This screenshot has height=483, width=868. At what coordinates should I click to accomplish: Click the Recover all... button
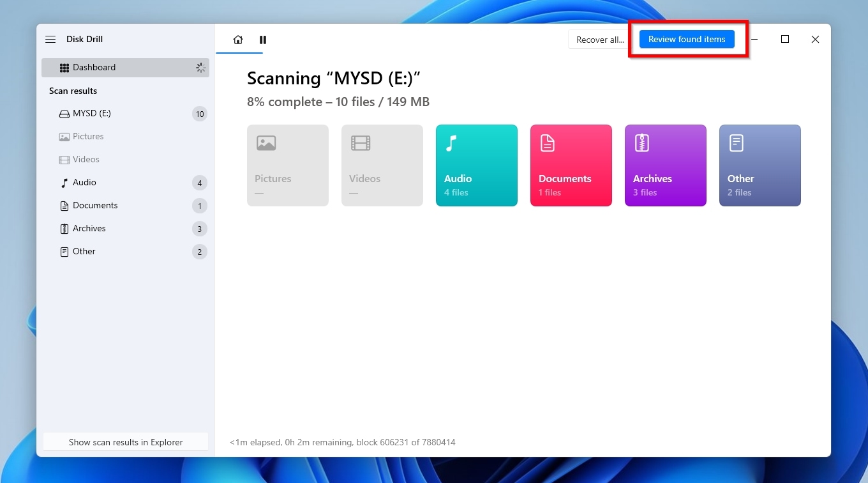pos(601,40)
